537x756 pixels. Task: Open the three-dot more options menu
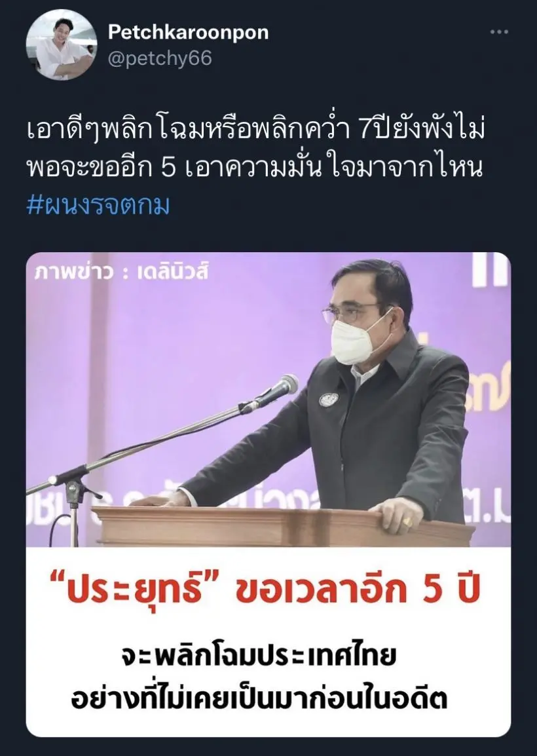[x=499, y=32]
